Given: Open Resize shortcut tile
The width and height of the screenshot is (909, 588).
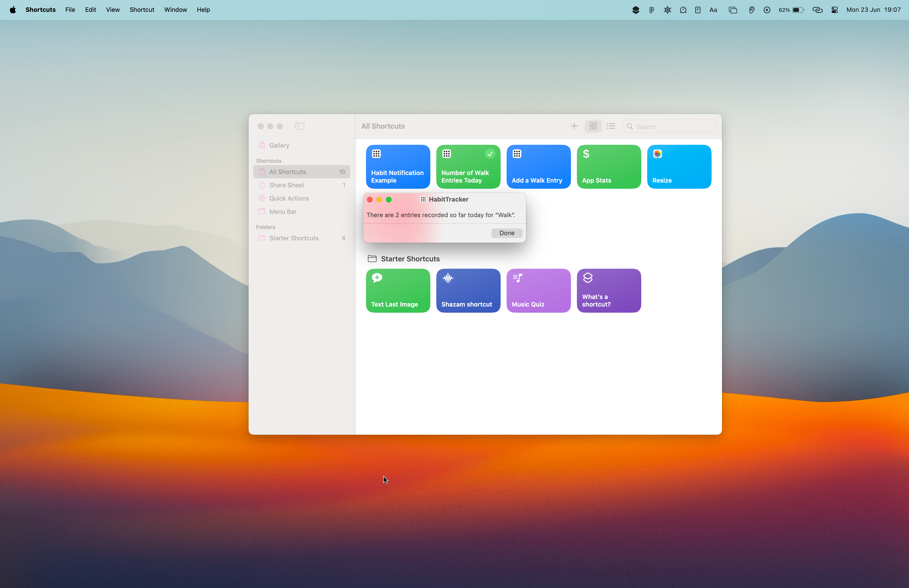Looking at the screenshot, I should coord(679,167).
